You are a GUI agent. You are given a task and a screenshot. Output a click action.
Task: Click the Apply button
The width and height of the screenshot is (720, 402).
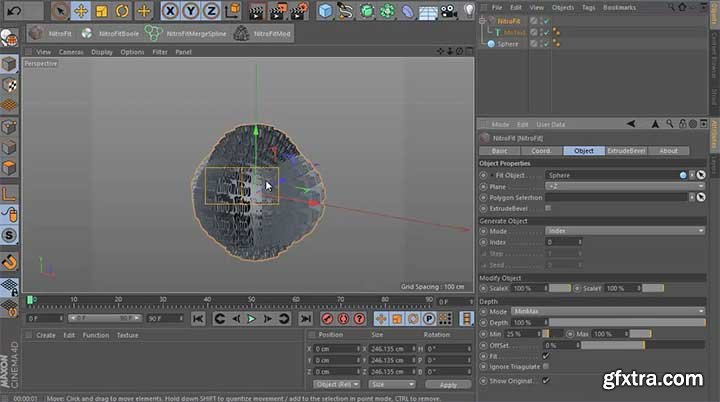tap(448, 384)
